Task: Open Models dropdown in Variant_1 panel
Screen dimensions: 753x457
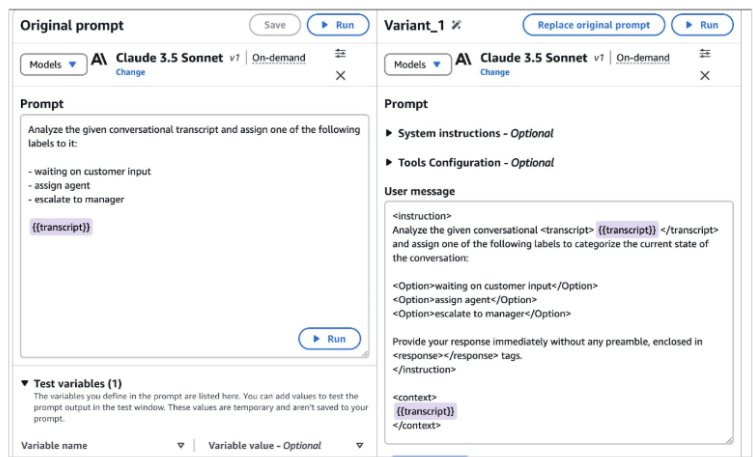Action: (x=417, y=65)
